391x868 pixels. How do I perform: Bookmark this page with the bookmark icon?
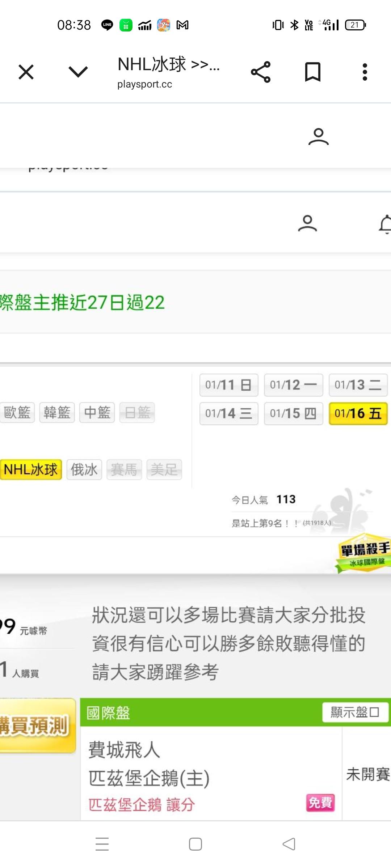click(313, 72)
